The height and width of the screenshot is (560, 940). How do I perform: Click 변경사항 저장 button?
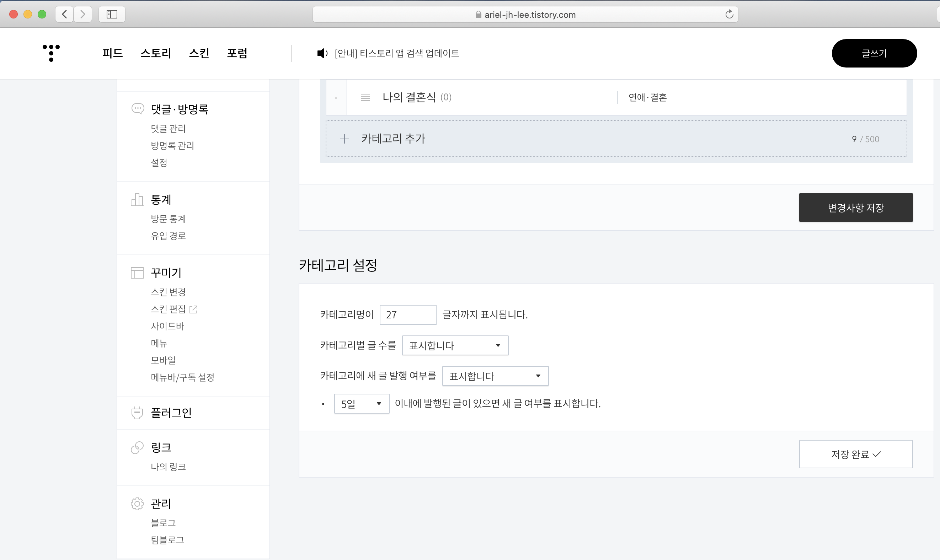point(856,208)
